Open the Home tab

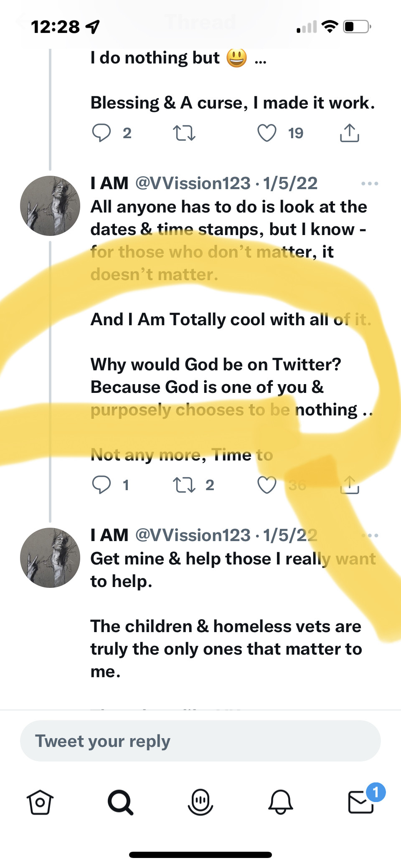pyautogui.click(x=40, y=802)
